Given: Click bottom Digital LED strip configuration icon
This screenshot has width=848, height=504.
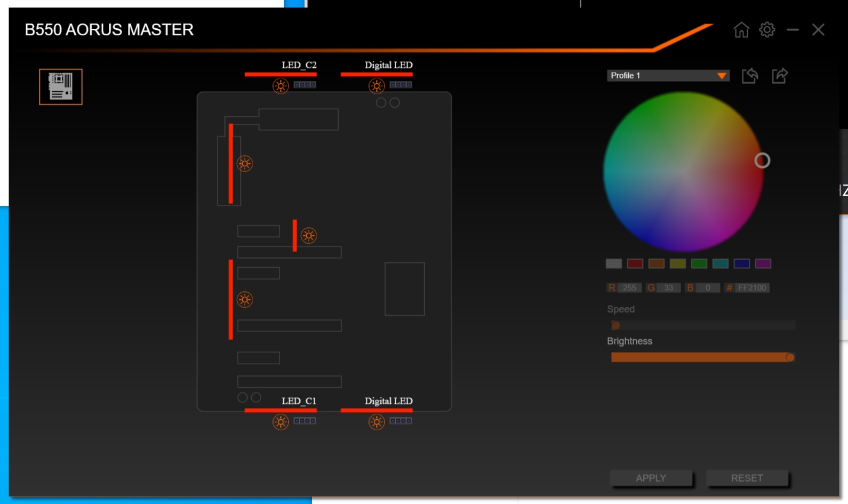Looking at the screenshot, I should point(401,421).
